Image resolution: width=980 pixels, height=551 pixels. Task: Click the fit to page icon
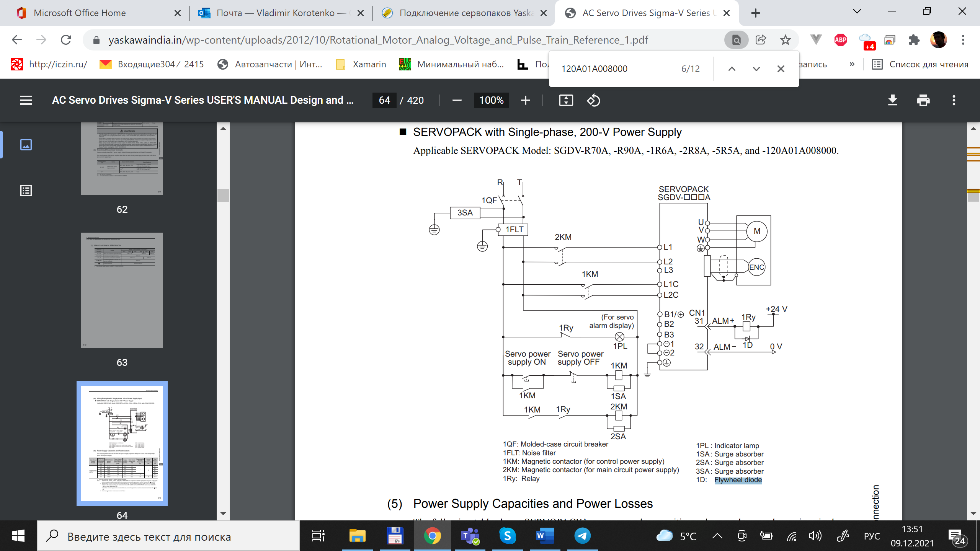pyautogui.click(x=566, y=100)
